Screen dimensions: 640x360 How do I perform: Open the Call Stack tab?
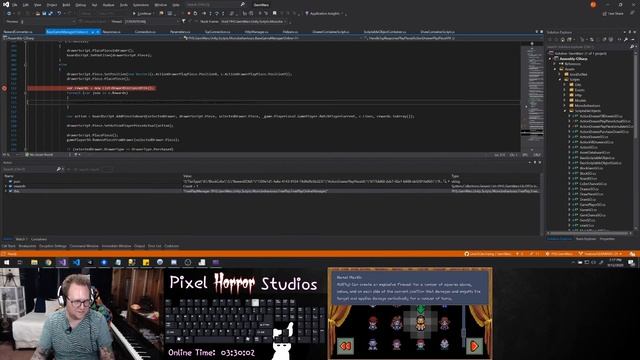click(9, 246)
